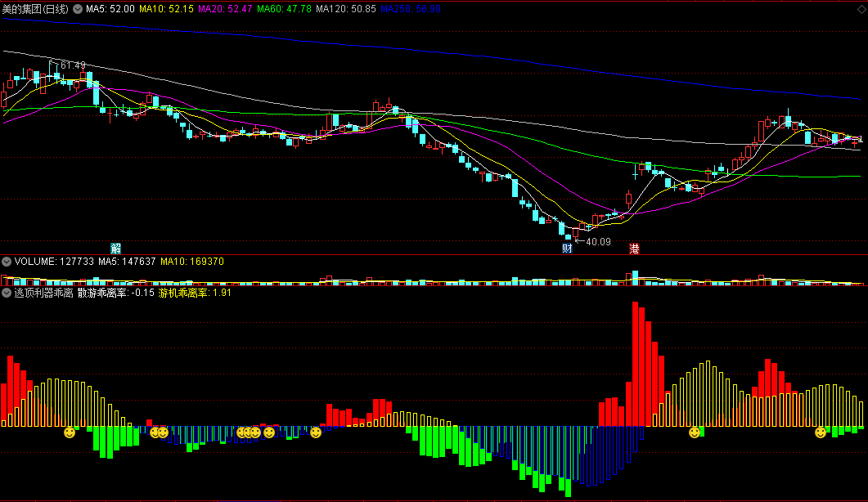Click the MA120: 50.85 label
868x502 pixels.
tap(346, 9)
